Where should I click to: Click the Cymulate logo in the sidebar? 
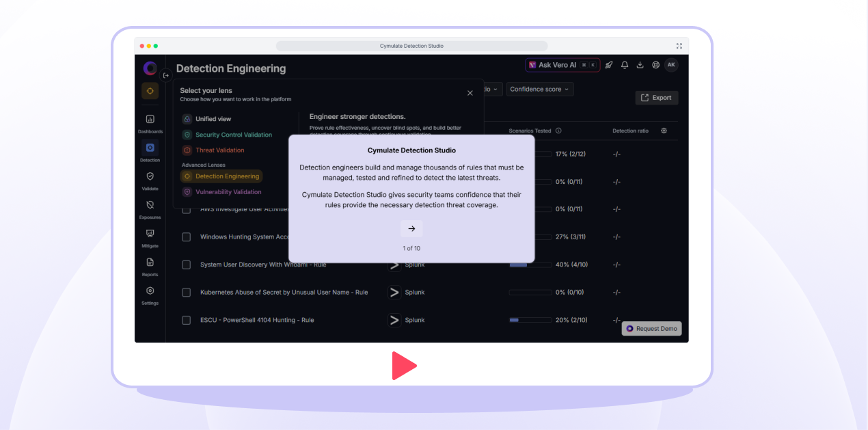point(150,68)
